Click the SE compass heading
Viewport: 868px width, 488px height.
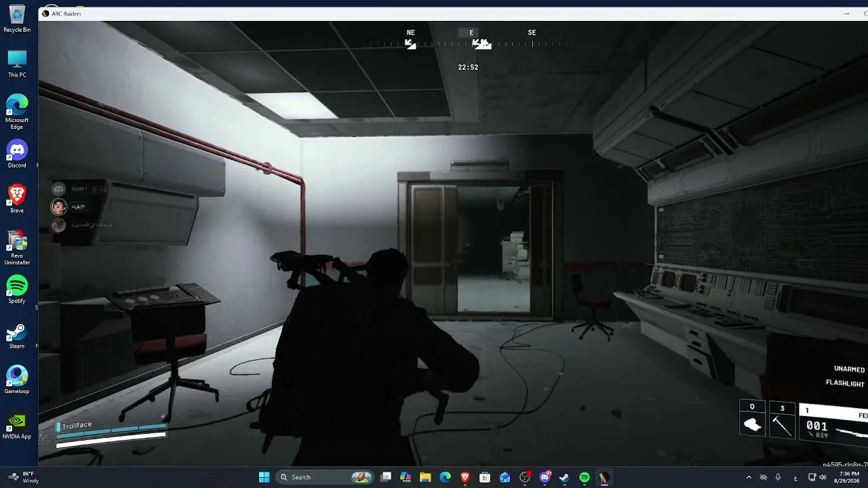coord(532,33)
